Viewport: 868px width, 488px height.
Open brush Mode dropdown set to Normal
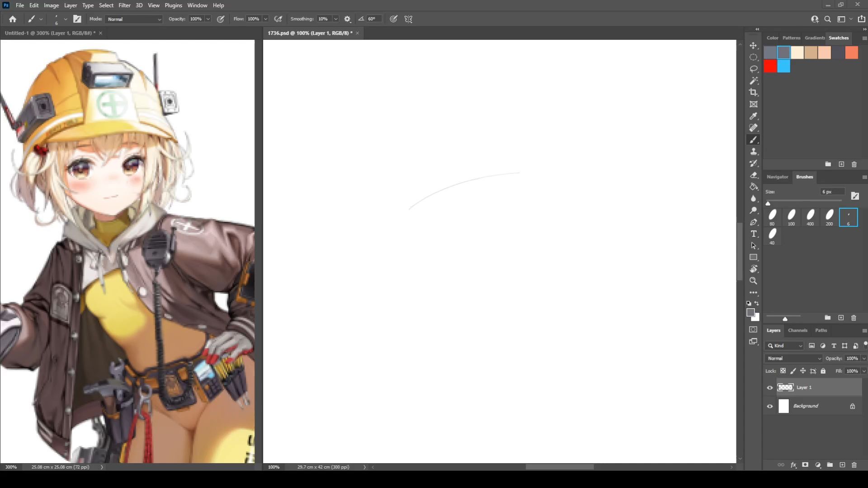pos(134,19)
